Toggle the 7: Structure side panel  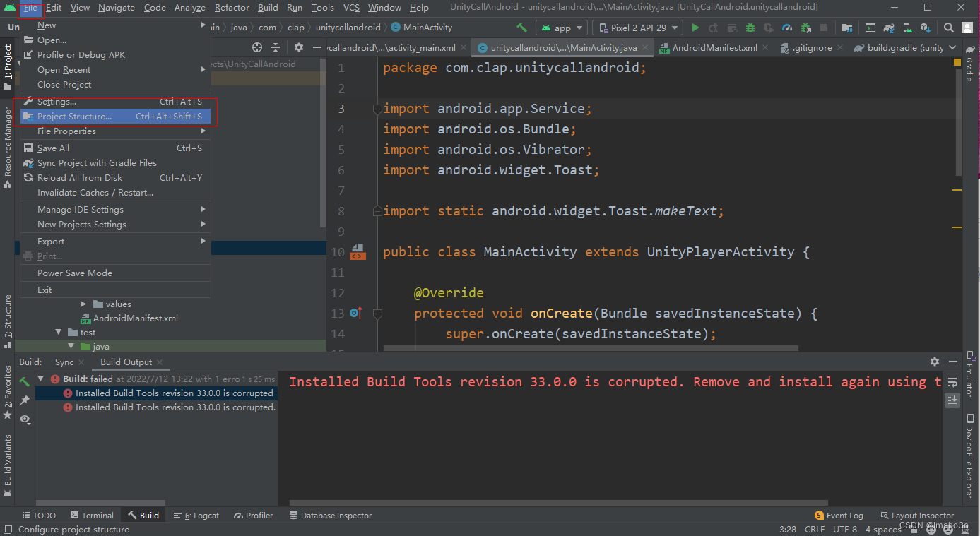[x=8, y=321]
